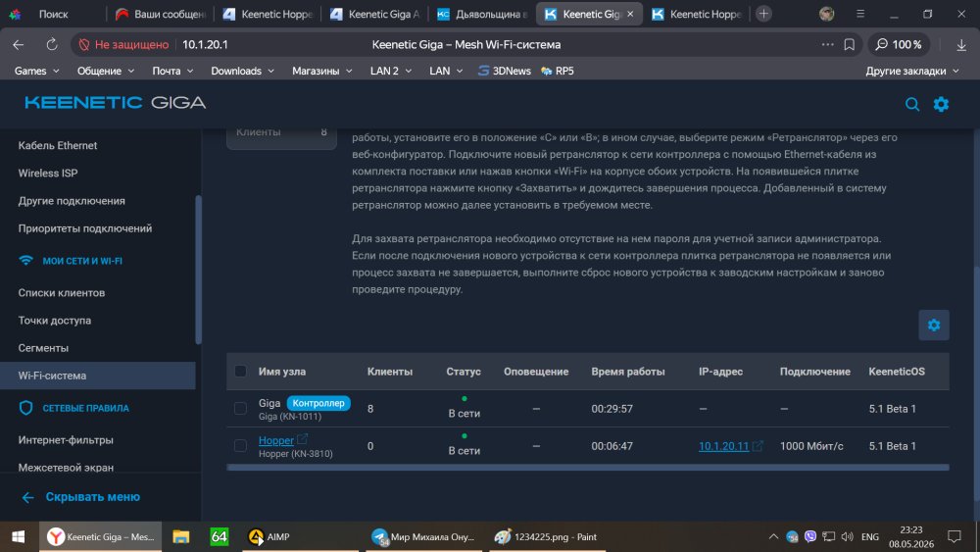Open IP address link 10.1.20.11
This screenshot has width=980, height=552.
coord(723,446)
